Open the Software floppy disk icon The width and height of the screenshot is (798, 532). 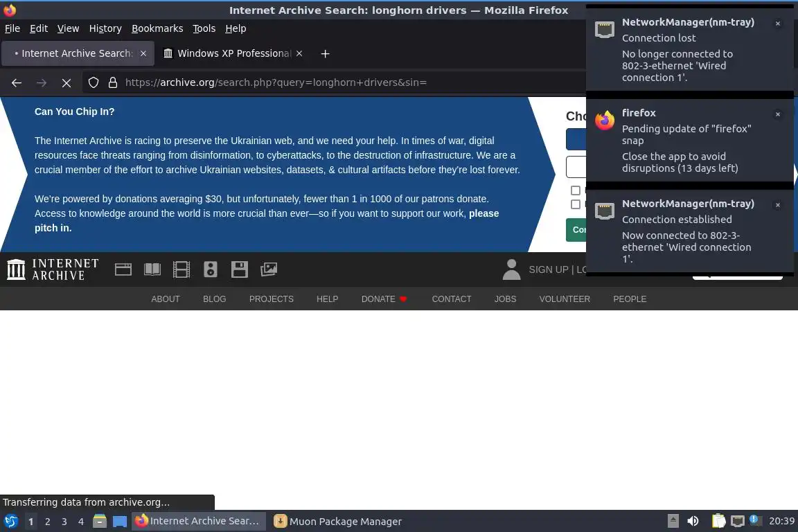pos(239,269)
